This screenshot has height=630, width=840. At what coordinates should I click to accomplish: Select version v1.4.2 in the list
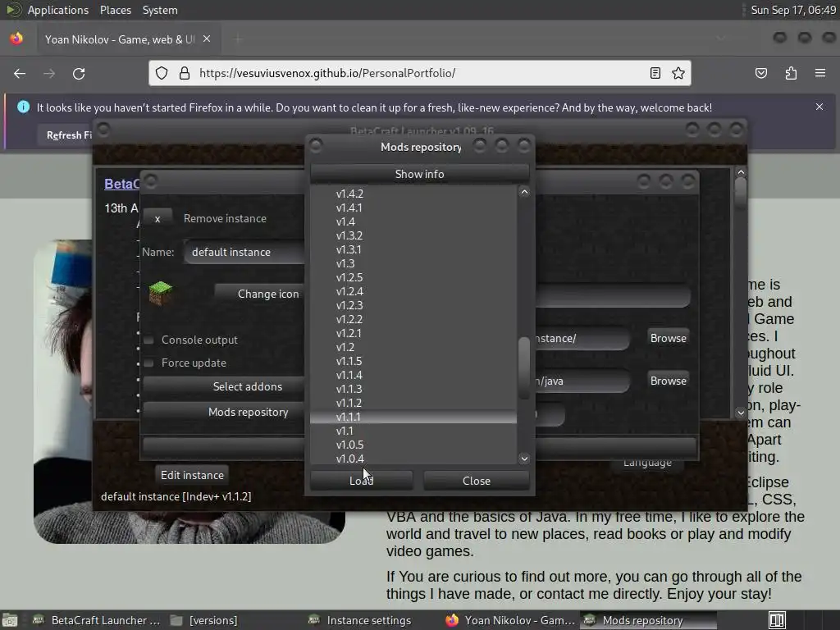coord(413,194)
